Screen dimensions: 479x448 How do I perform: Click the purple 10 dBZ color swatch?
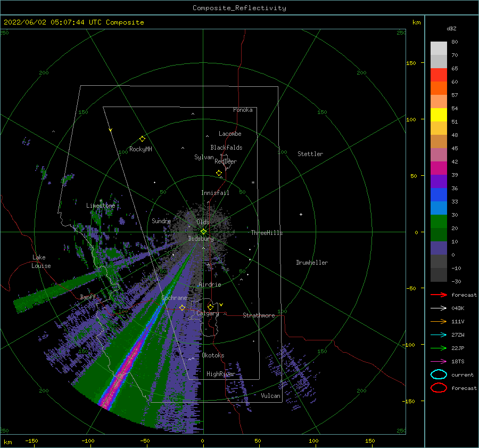pyautogui.click(x=439, y=248)
